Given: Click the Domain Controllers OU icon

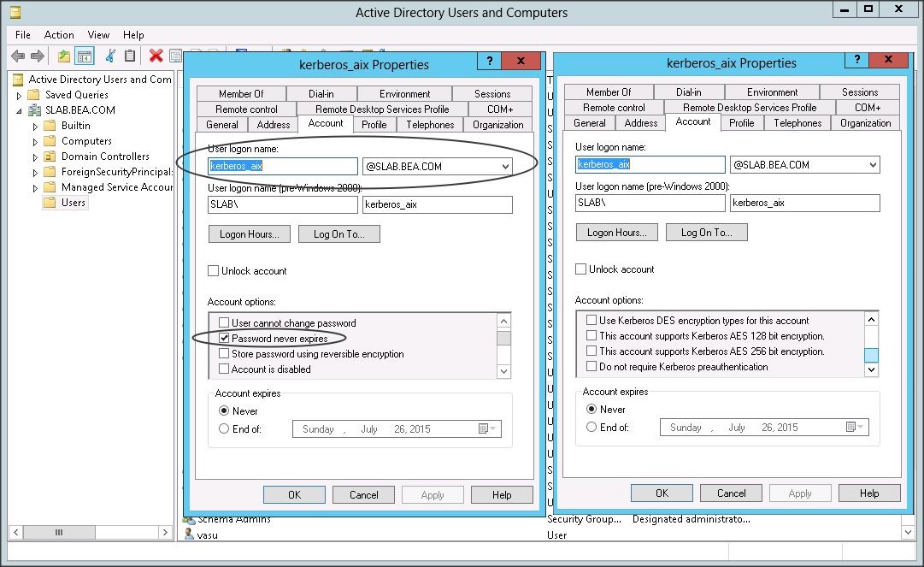Looking at the screenshot, I should point(50,157).
